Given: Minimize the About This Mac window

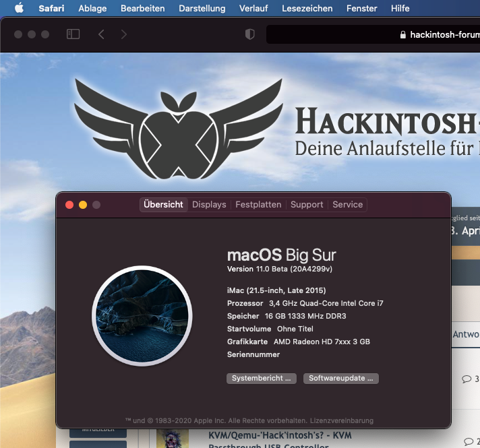Looking at the screenshot, I should (x=83, y=205).
